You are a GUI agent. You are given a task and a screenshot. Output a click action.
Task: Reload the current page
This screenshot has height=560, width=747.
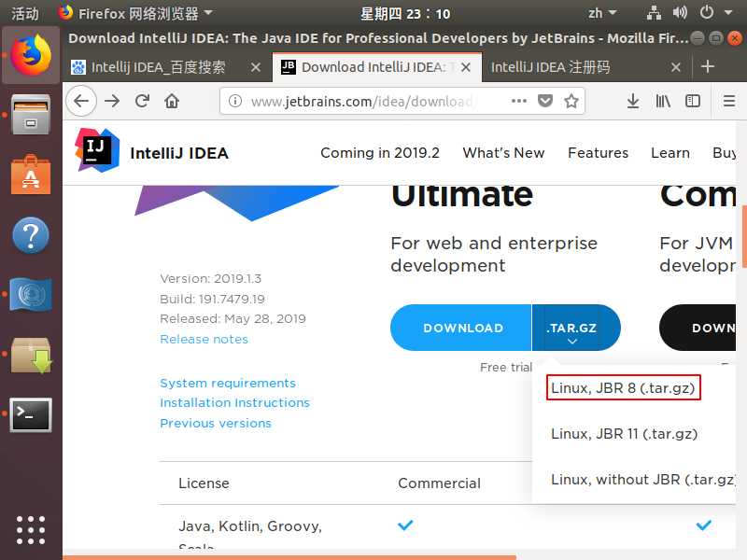(x=142, y=101)
